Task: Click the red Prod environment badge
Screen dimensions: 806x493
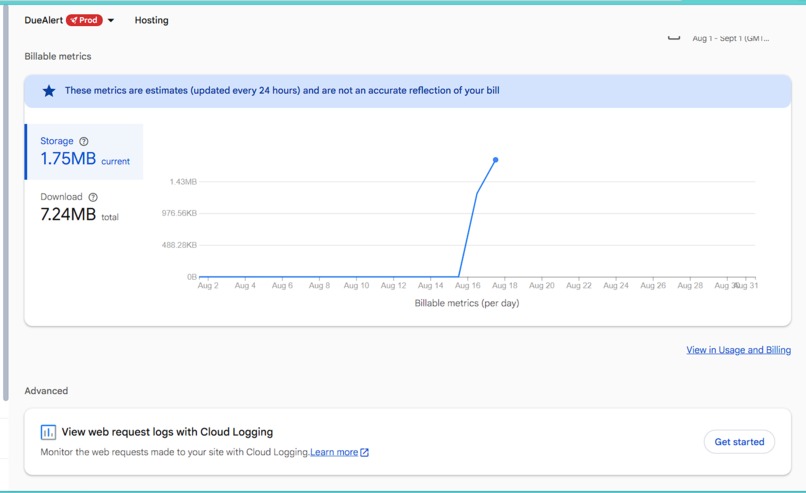Action: (x=84, y=20)
